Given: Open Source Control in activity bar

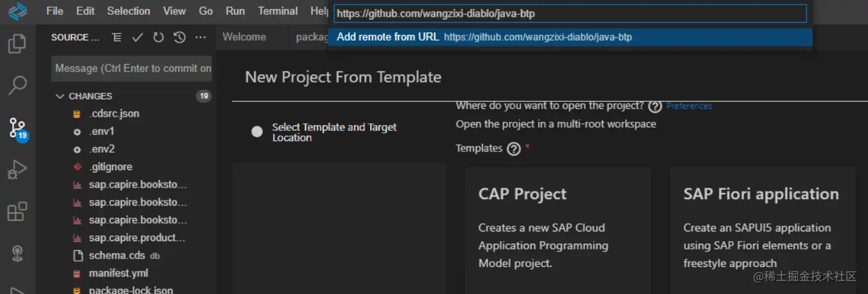Looking at the screenshot, I should click(17, 128).
